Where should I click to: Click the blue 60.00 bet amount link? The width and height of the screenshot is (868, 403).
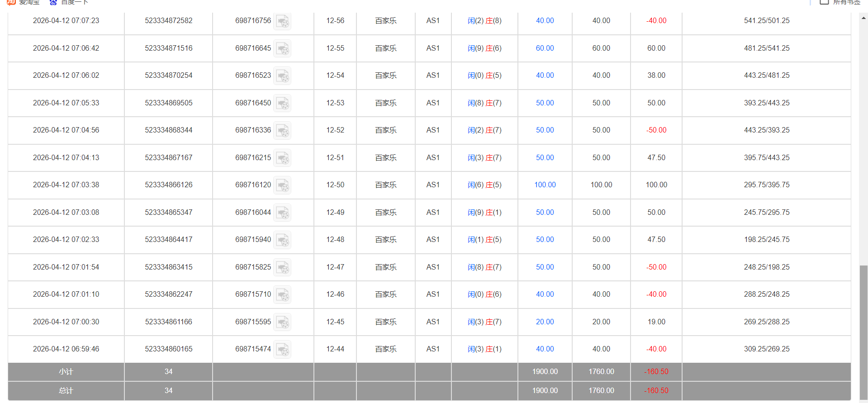[x=545, y=48]
